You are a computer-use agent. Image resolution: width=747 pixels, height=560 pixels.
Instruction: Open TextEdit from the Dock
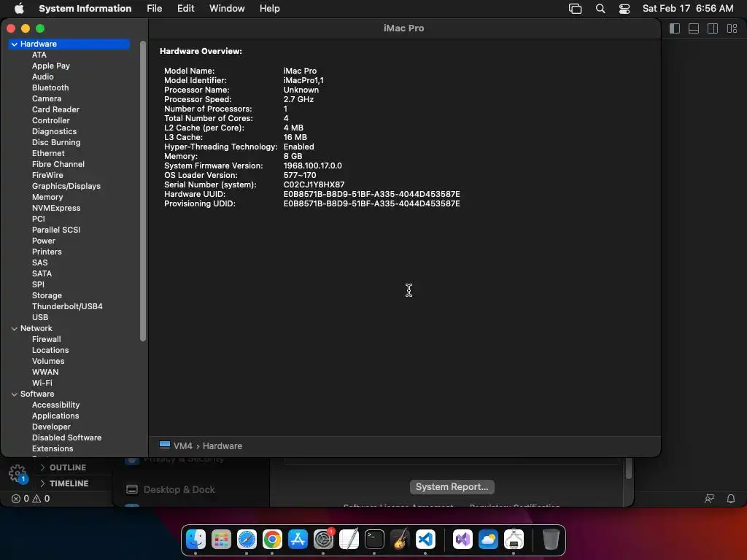(x=349, y=540)
